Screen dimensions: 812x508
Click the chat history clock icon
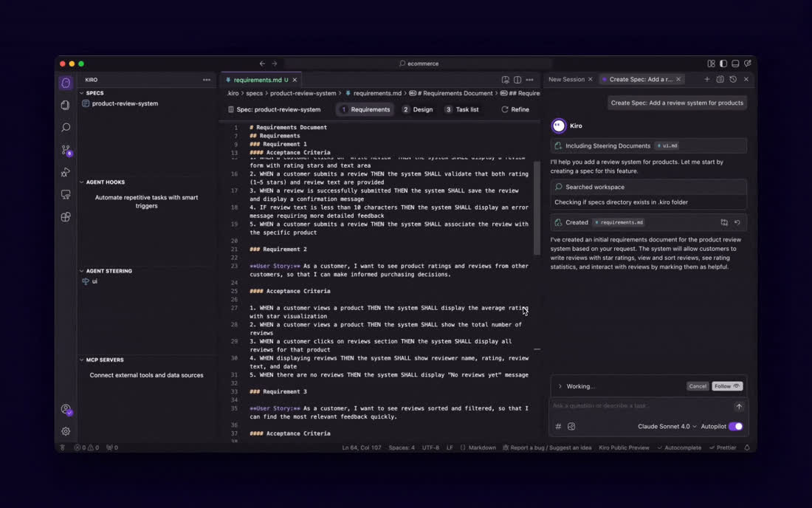(733, 79)
